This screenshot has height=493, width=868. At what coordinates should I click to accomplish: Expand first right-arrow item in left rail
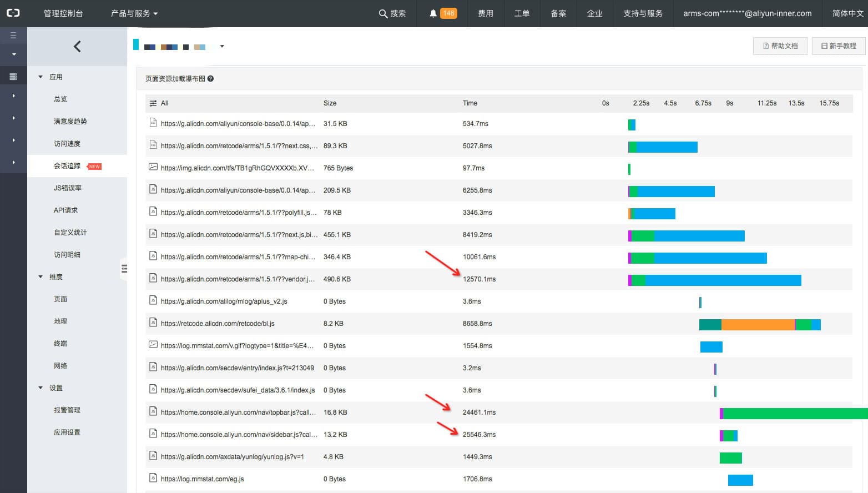click(x=13, y=95)
